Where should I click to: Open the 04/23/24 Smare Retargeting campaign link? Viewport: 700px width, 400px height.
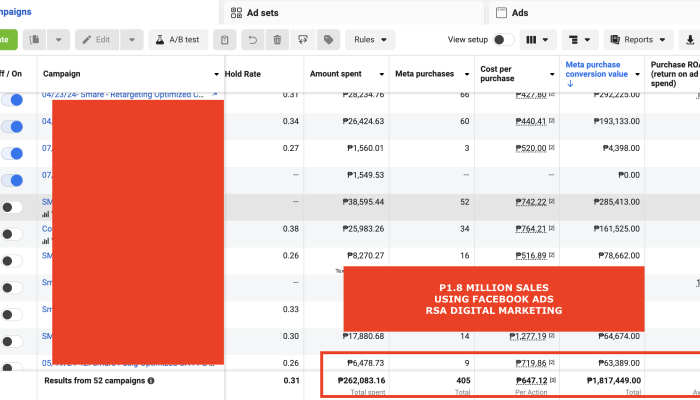(122, 94)
